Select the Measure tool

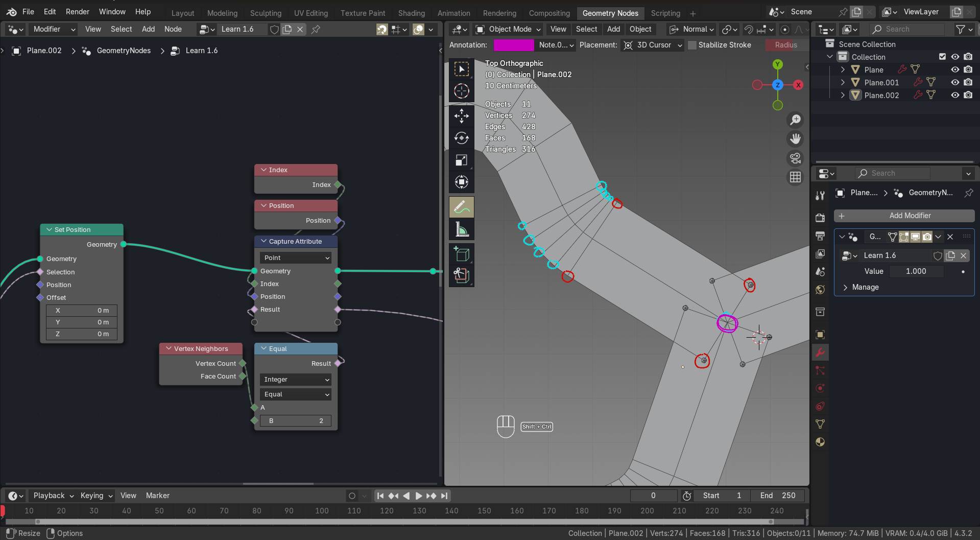[461, 229]
